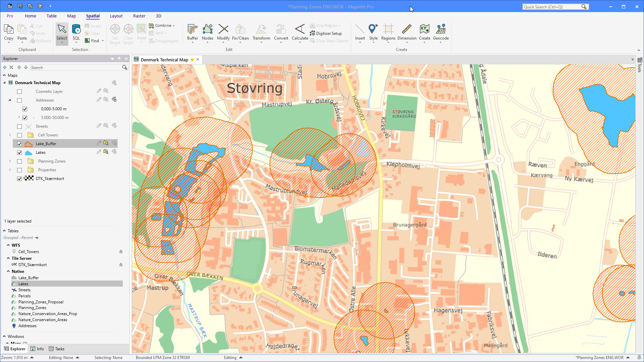Collapse the Denmark Technical Map node
644x362 pixels.
click(x=5, y=83)
